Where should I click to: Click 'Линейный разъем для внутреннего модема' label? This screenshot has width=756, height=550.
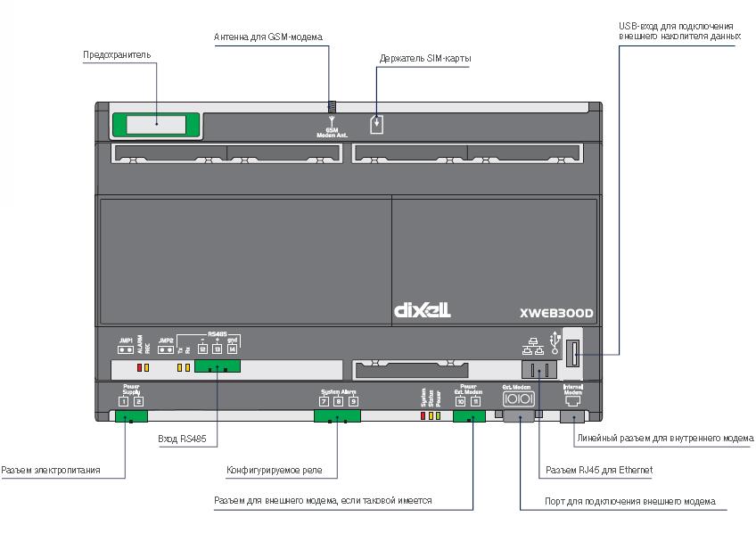[665, 439]
